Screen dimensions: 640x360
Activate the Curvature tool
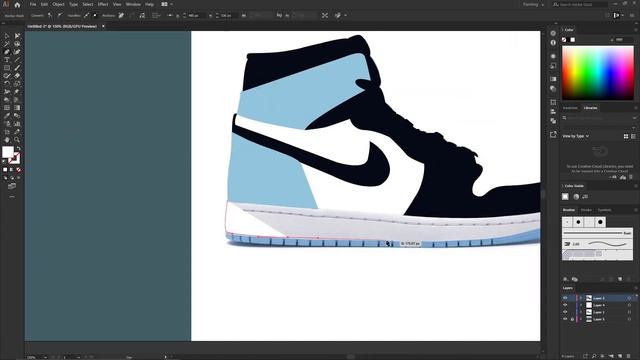[x=17, y=52]
